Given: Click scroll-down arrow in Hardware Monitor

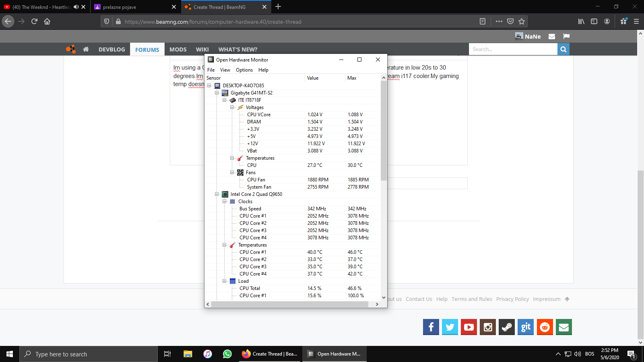Looking at the screenshot, I should (384, 298).
